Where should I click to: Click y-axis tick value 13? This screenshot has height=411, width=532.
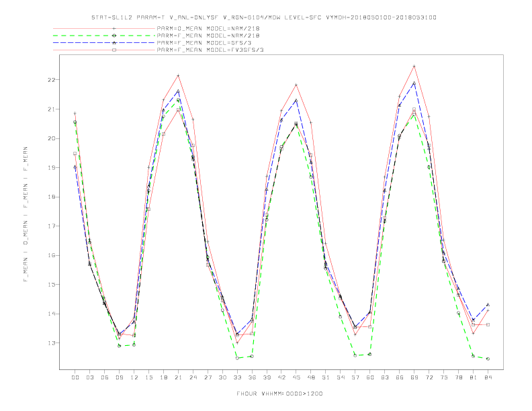52,343
